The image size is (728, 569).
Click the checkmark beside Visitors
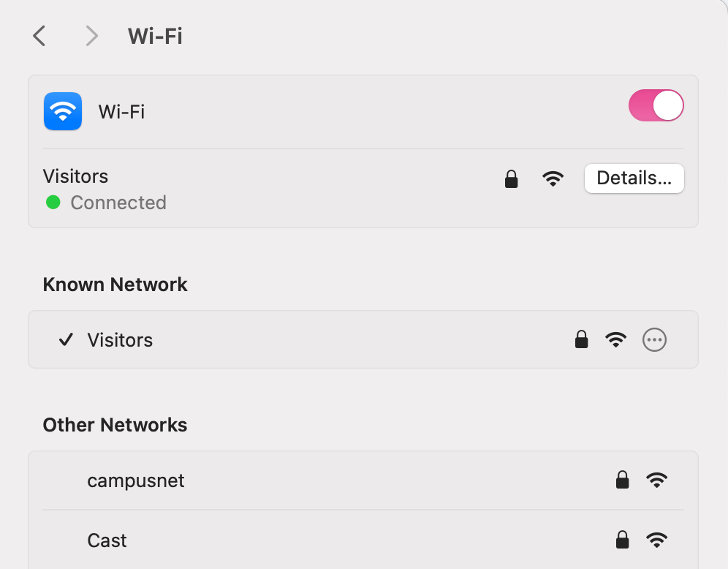66,339
